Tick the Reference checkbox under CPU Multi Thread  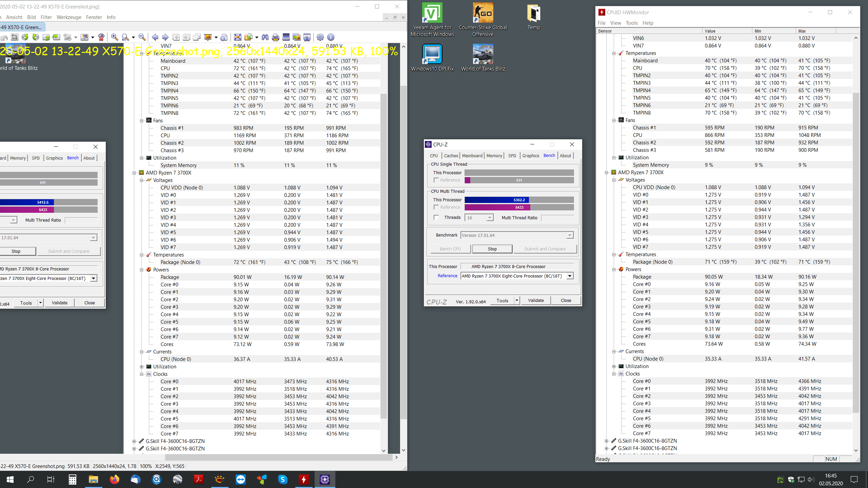click(x=436, y=207)
